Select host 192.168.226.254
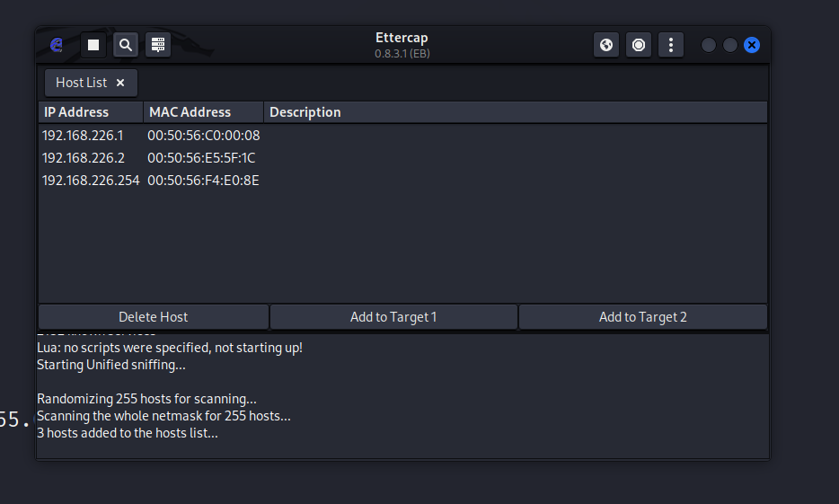This screenshot has height=504, width=839. click(x=91, y=181)
